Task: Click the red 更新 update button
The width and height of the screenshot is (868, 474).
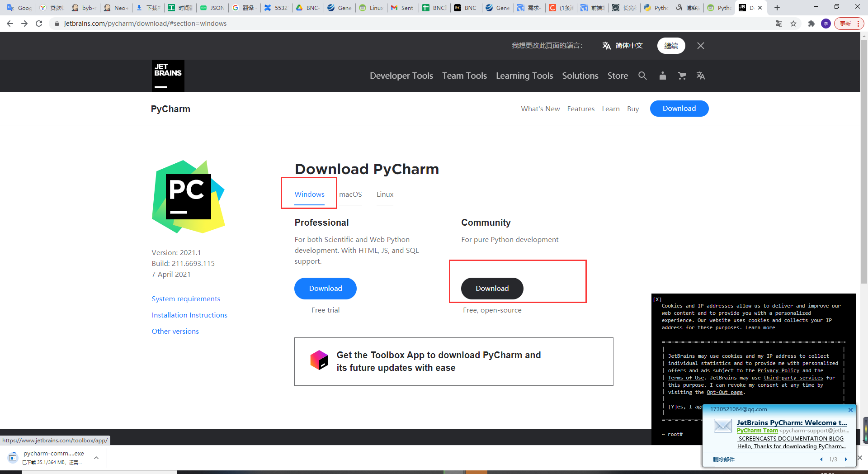Action: click(x=849, y=24)
